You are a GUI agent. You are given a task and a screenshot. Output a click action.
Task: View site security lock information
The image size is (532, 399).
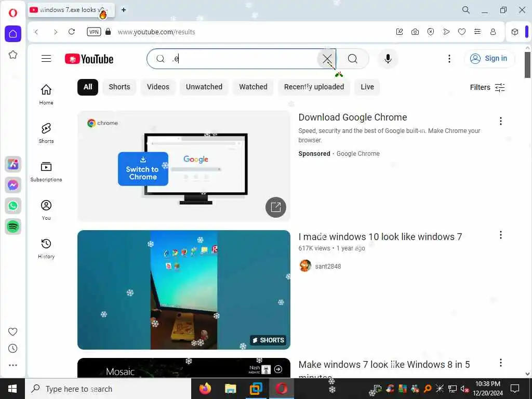[x=108, y=32]
